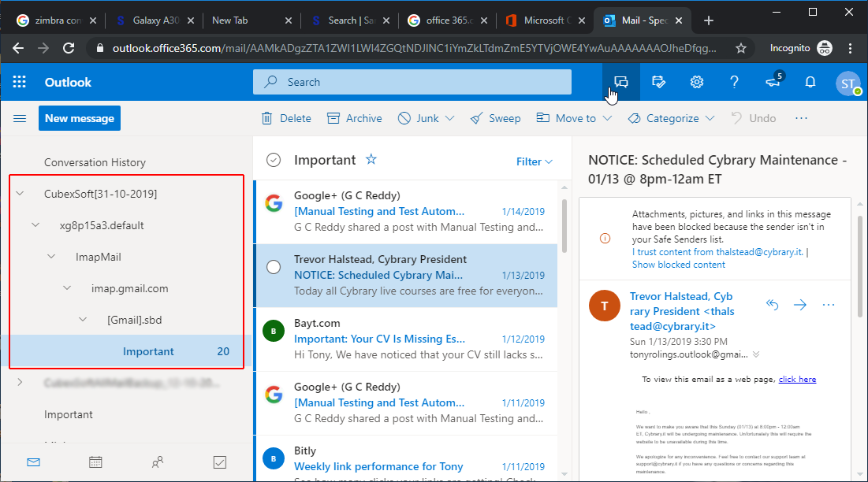This screenshot has height=482, width=868.
Task: Collapse the ImapMail folder
Action: coord(51,257)
